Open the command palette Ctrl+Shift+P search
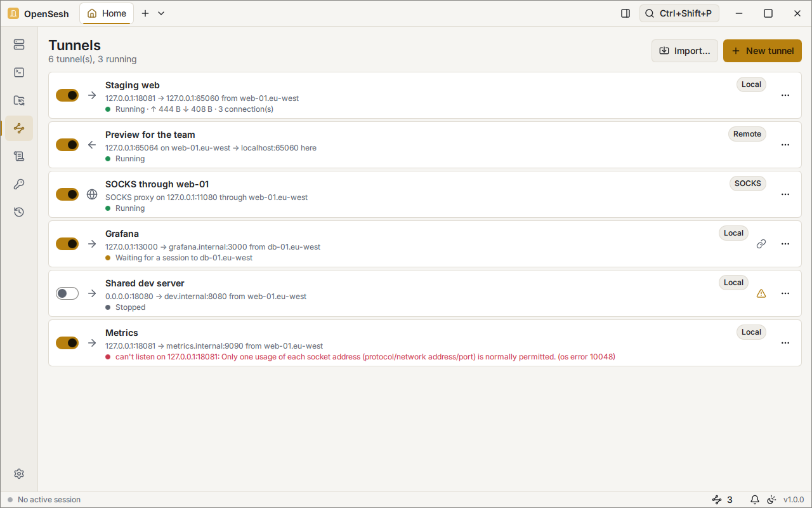Screen dimensions: 812x508 click(679, 13)
